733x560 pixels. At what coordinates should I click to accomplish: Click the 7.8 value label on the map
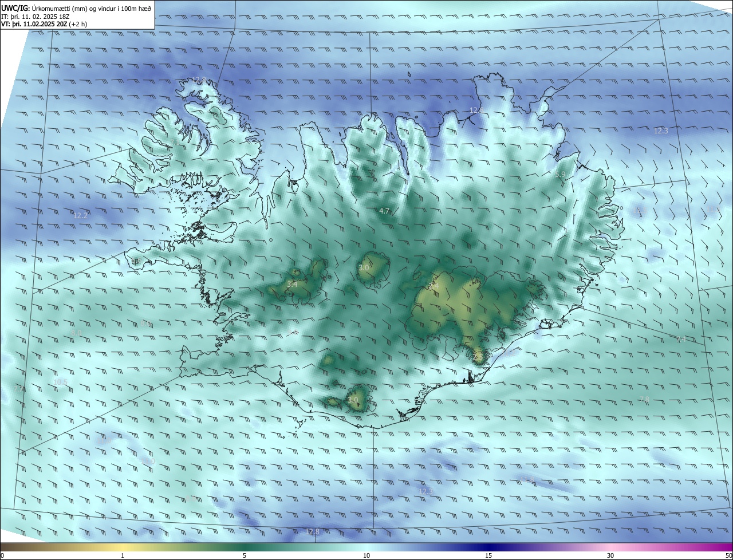pos(644,399)
